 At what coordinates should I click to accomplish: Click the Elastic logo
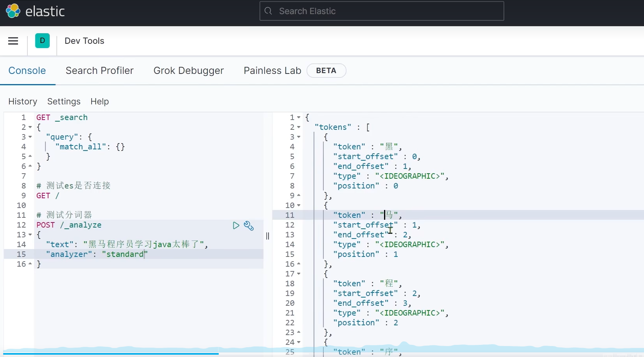click(x=35, y=11)
